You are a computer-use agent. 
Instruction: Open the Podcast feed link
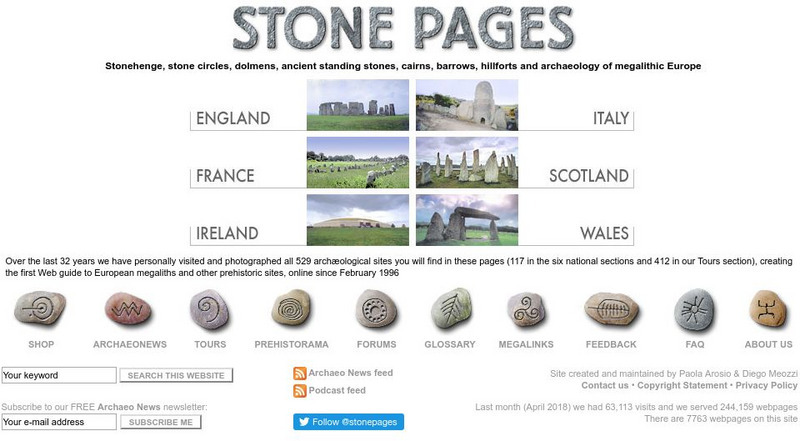pyautogui.click(x=337, y=390)
